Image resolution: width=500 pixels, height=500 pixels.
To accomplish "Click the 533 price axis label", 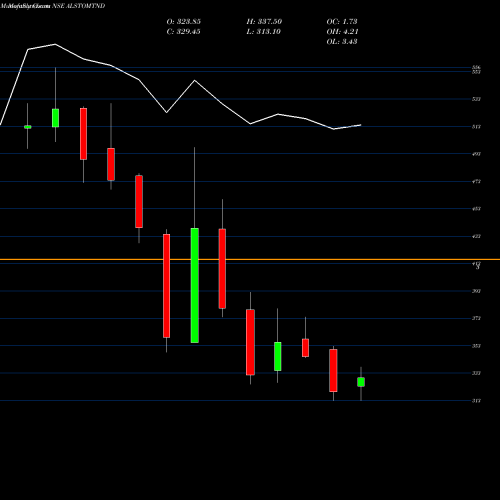I will [476, 99].
